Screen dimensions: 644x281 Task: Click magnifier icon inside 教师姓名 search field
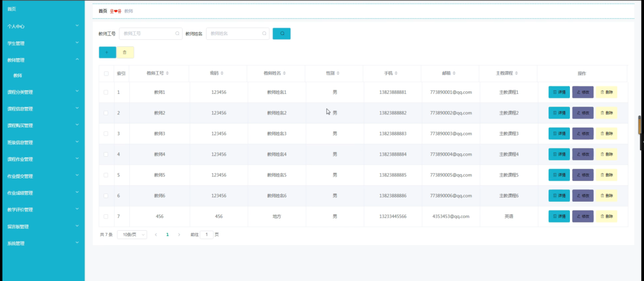click(264, 34)
